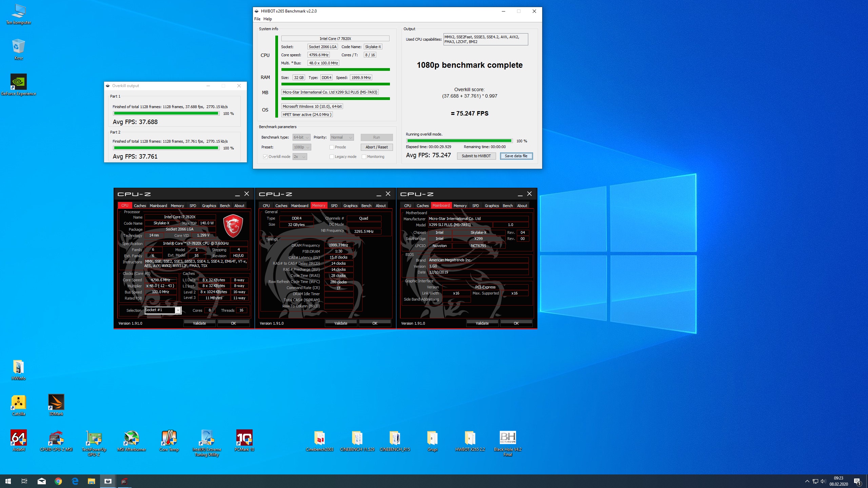The height and width of the screenshot is (488, 868).
Task: Launch GeForce Experience desktop shortcut
Action: [18, 85]
